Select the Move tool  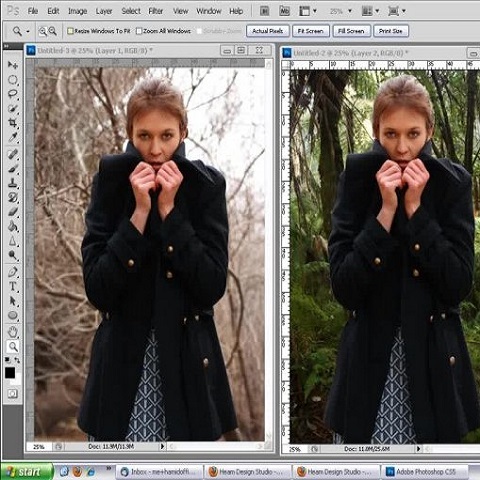tap(13, 65)
